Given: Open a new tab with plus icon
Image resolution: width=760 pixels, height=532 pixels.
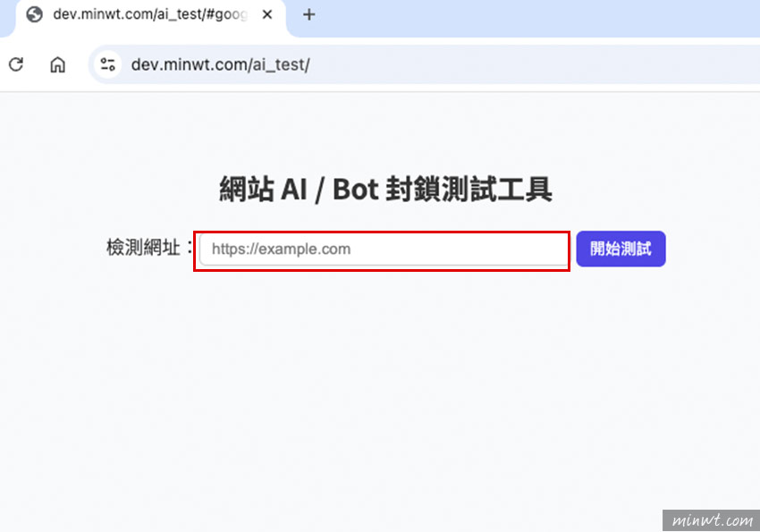Looking at the screenshot, I should tap(308, 15).
